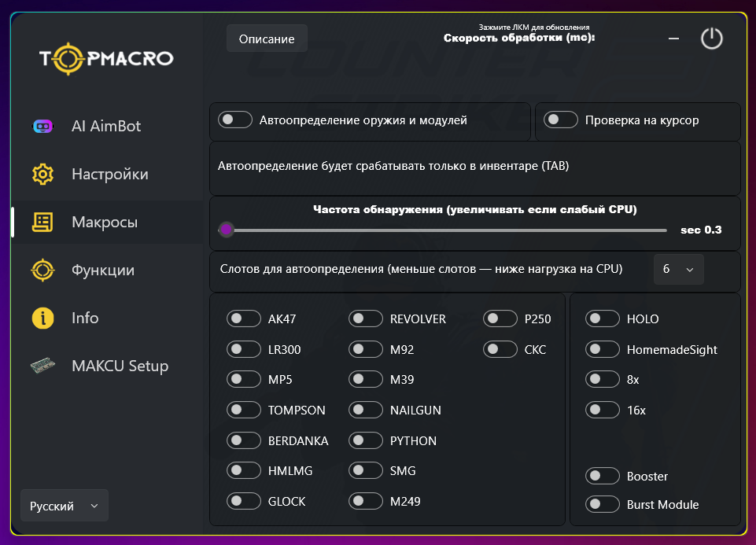Click the AI AimBot robot icon
The image size is (756, 545).
pyautogui.click(x=42, y=126)
